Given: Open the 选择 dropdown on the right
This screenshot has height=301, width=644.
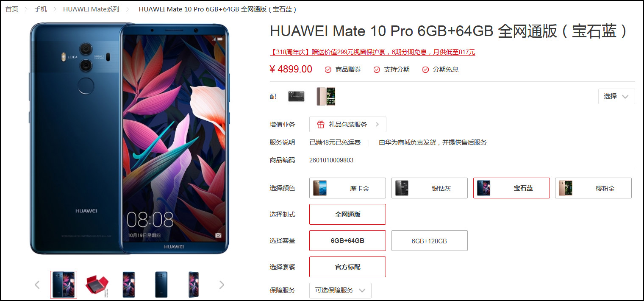Looking at the screenshot, I should coord(616,96).
